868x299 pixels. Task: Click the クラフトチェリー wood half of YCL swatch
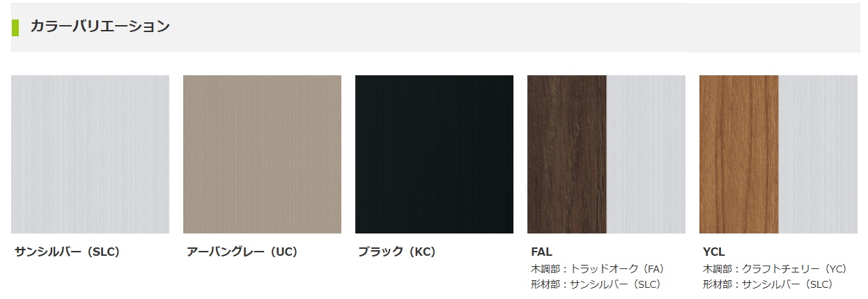click(739, 154)
